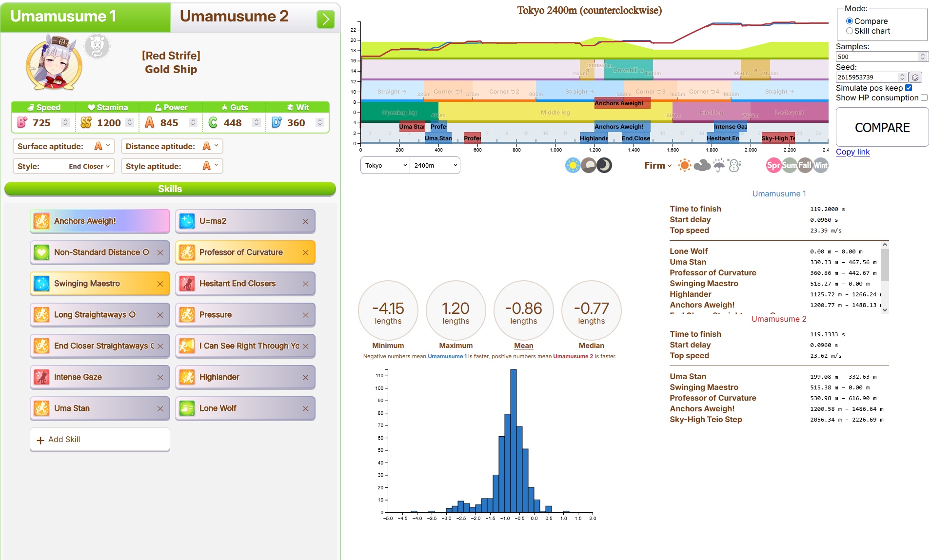Select evening time-of-day icon
Screen dimensions: 931x560
point(588,165)
